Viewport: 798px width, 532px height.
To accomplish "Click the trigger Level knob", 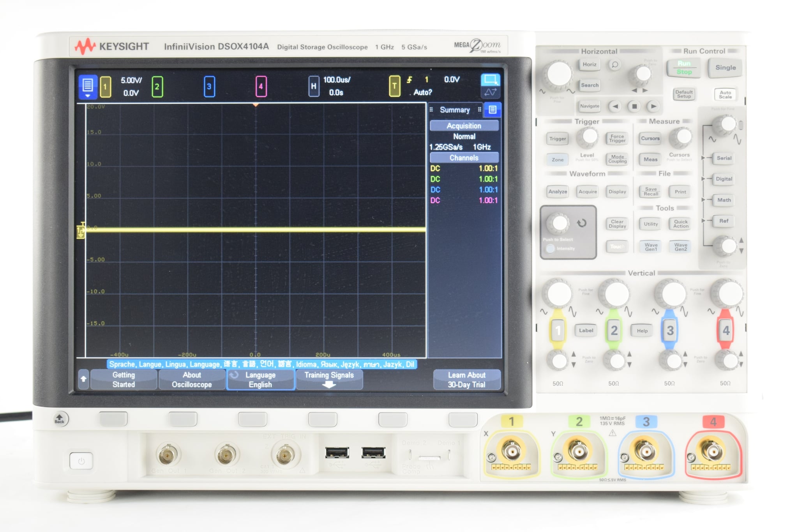I will [588, 138].
